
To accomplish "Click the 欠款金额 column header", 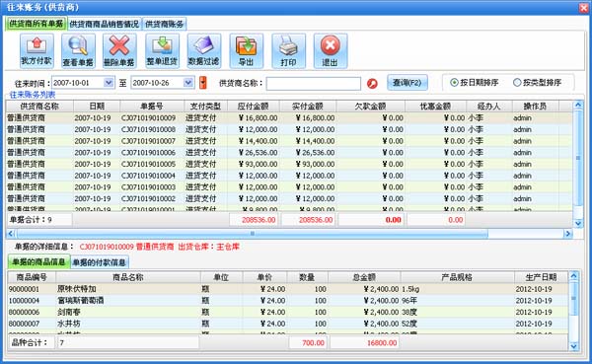I will click(370, 107).
